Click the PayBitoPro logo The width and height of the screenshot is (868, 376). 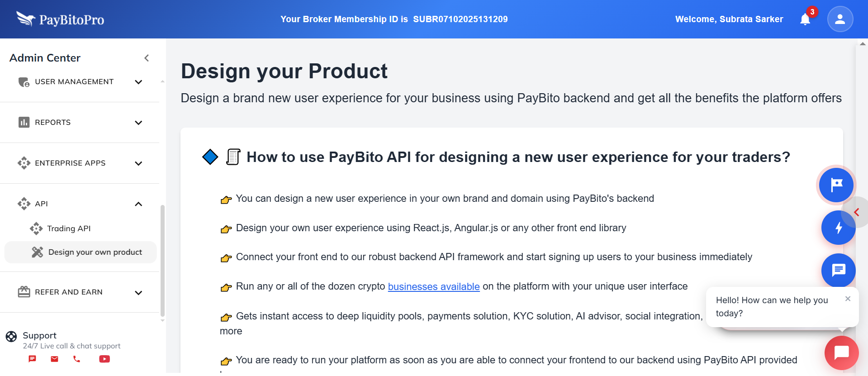[x=59, y=19]
